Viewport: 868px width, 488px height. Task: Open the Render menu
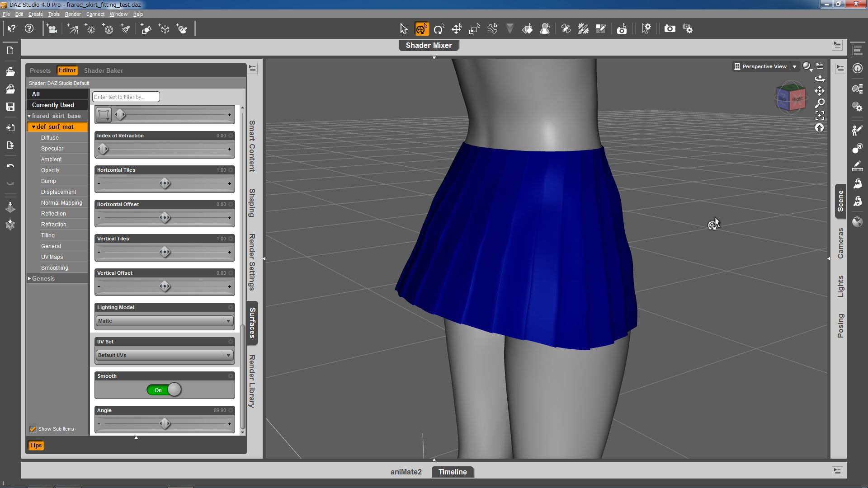pos(72,14)
